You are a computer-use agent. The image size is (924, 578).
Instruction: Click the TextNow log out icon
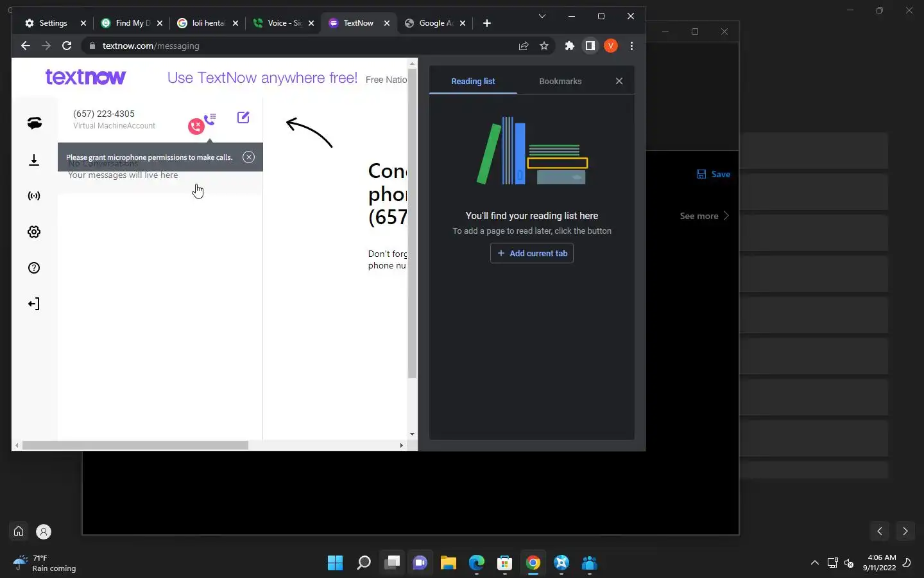pyautogui.click(x=34, y=304)
